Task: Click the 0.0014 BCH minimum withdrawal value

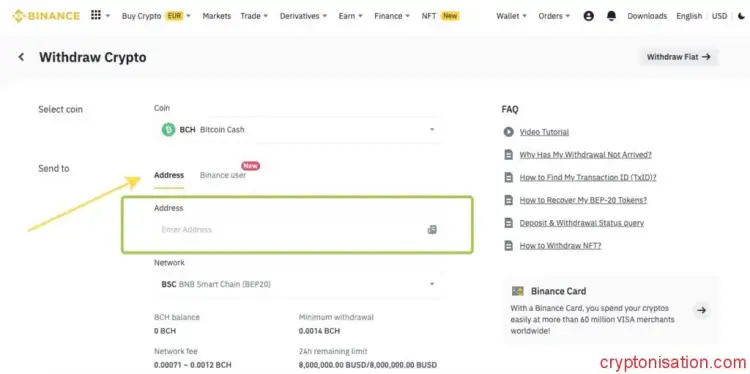Action: point(319,331)
